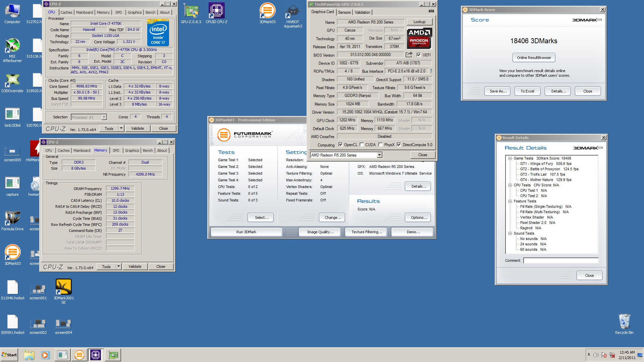Open the Processor #1 selection dropdown

click(104, 117)
